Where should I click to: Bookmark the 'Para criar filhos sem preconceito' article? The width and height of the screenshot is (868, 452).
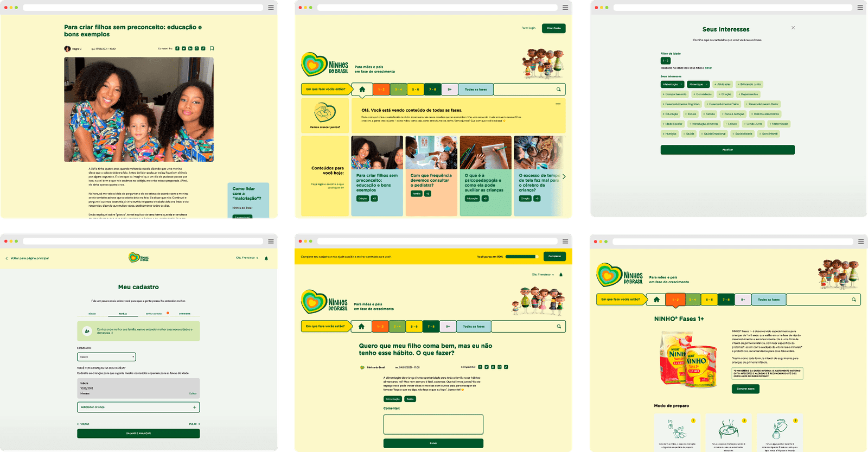coord(212,48)
